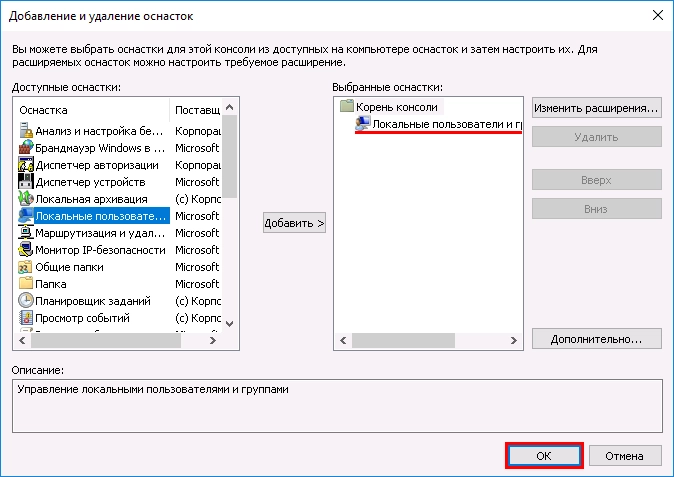The image size is (674, 477).
Task: Select the Монитор IP-безопасности icon
Action: 26,250
